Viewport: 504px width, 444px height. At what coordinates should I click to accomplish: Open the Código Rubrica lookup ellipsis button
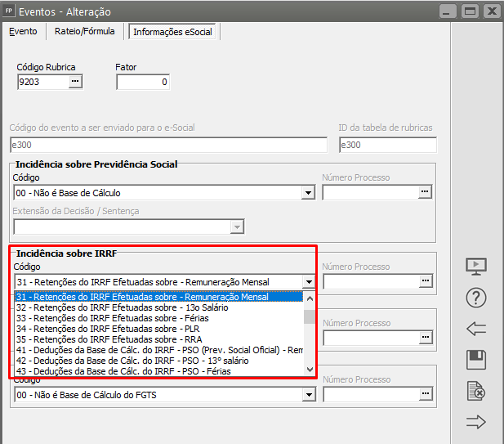point(75,82)
